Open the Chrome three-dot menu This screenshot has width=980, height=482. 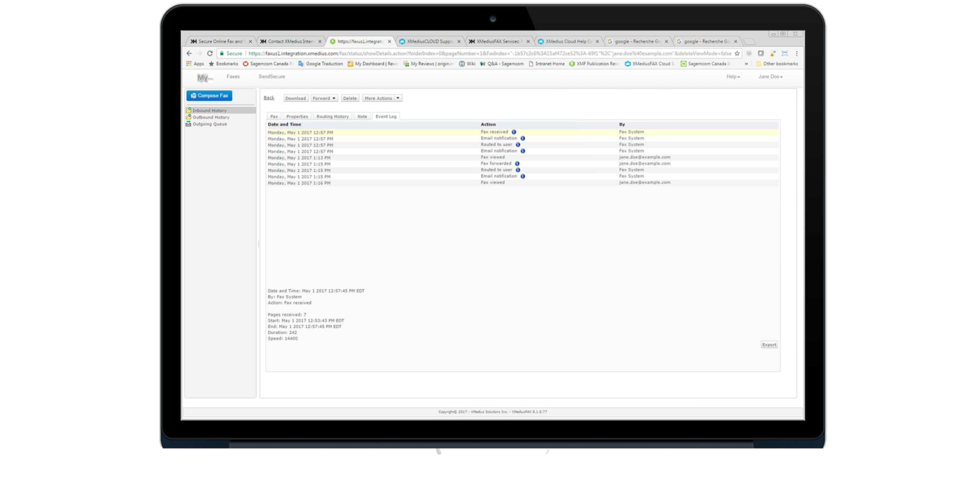coord(796,53)
